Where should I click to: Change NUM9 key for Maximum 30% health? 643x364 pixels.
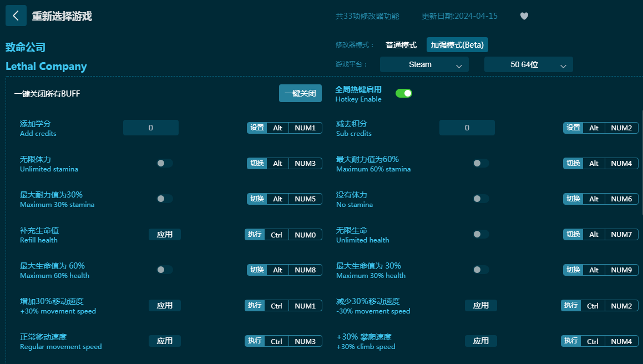pyautogui.click(x=621, y=270)
